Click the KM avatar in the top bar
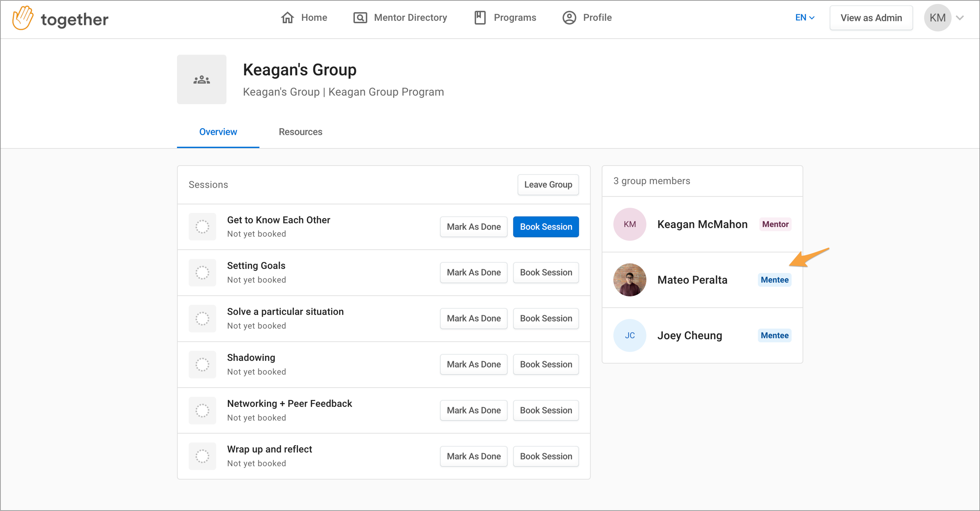The height and width of the screenshot is (511, 980). click(x=938, y=17)
